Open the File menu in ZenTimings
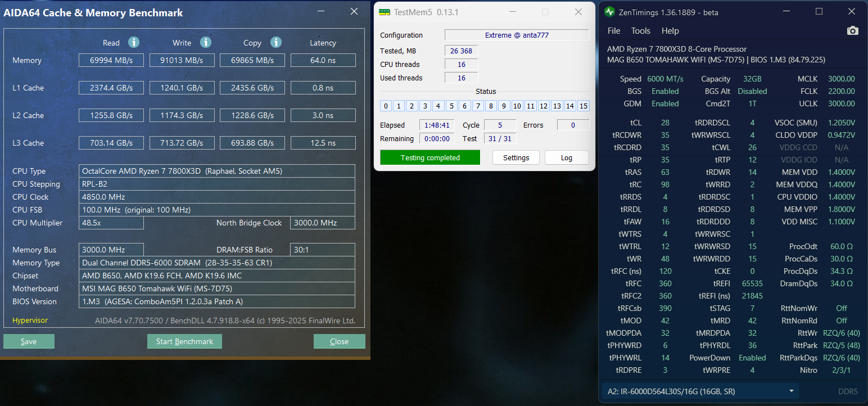 tap(614, 31)
